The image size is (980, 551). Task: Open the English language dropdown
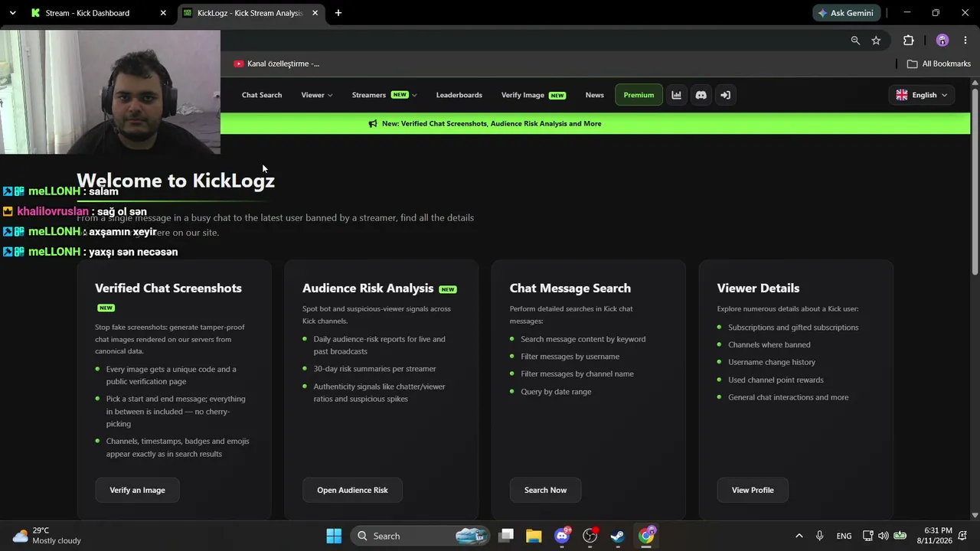(x=922, y=95)
